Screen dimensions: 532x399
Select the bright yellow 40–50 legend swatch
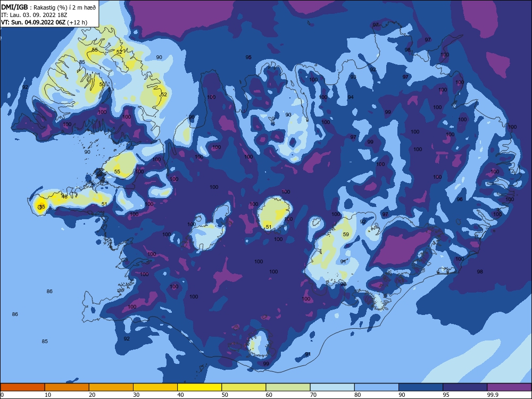click(x=199, y=387)
